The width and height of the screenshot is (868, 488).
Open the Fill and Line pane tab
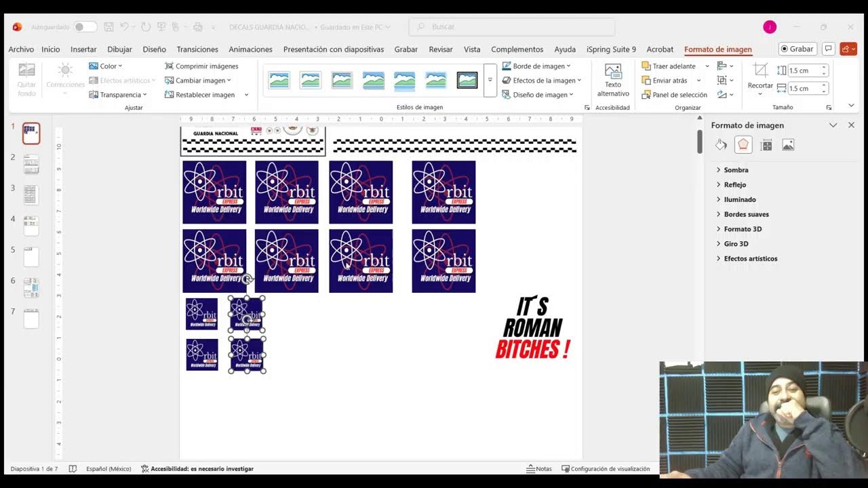pos(721,144)
